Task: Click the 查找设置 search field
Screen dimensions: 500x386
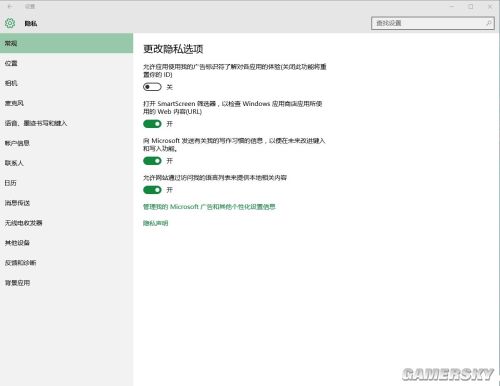Action: coord(433,23)
